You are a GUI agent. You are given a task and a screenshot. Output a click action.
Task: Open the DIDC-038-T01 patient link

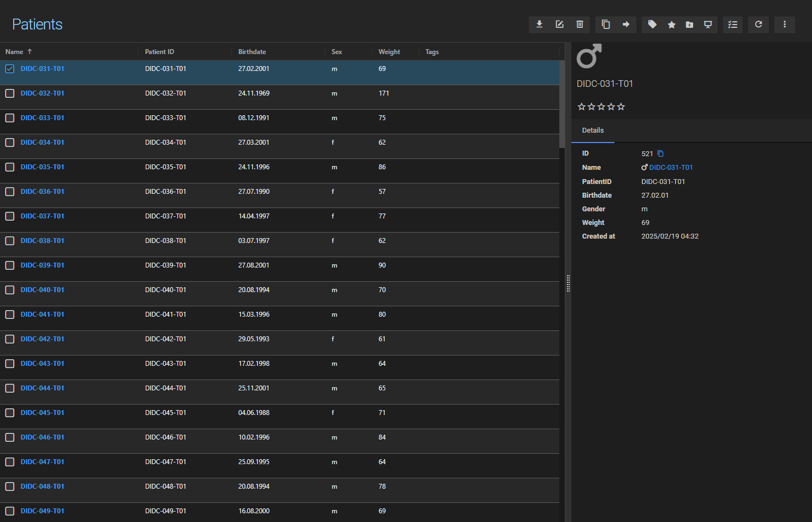43,241
